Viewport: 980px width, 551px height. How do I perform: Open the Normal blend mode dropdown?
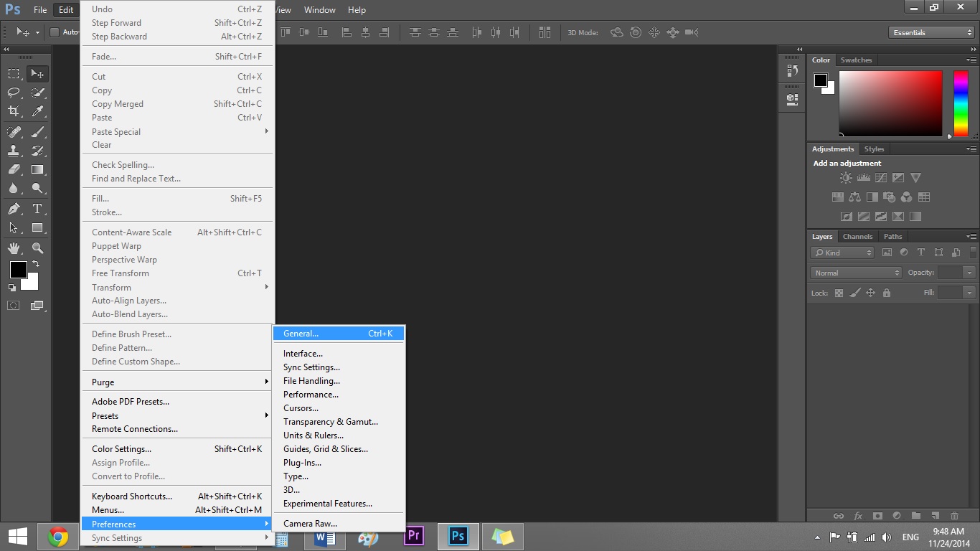[856, 273]
